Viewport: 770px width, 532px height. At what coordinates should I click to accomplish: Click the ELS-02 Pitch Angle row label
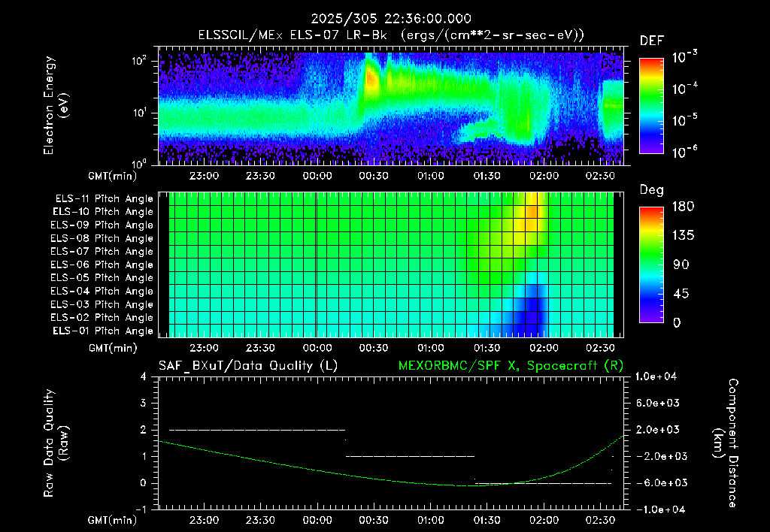coord(102,318)
